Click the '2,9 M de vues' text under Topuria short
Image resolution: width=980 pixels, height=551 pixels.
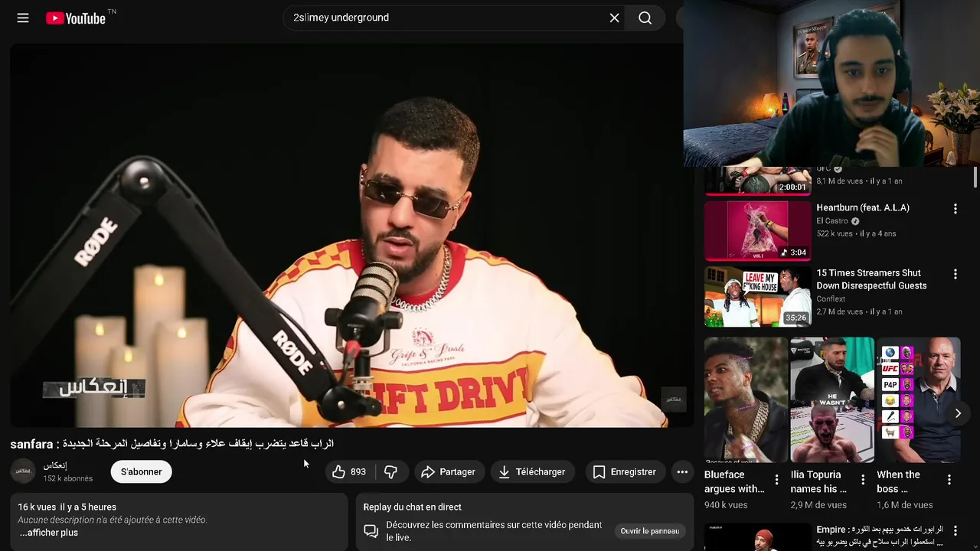coord(818,505)
